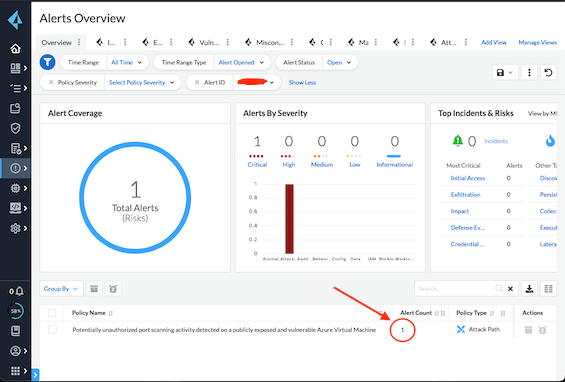565x382 pixels.
Task: Filter by Critical severity
Action: [x=257, y=165]
